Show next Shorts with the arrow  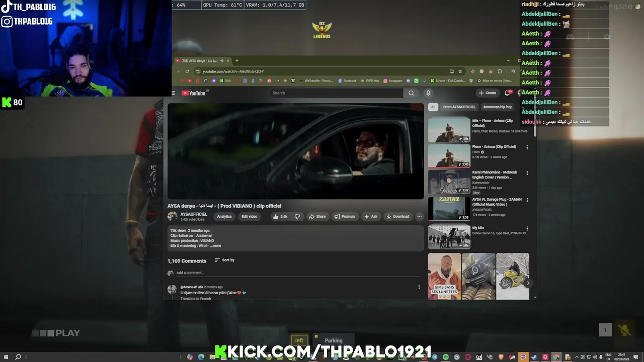[x=528, y=283]
